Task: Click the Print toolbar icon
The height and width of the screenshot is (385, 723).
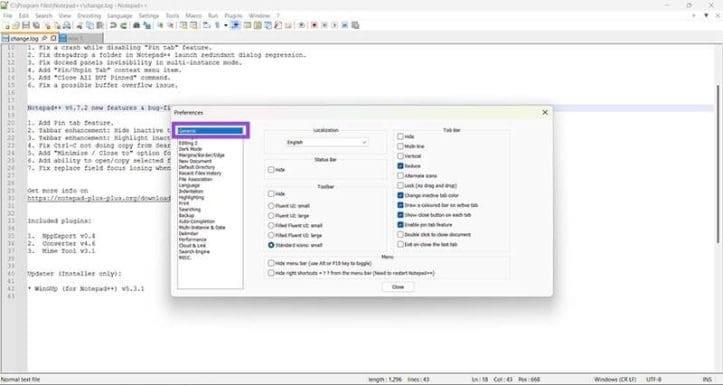Action: point(67,25)
